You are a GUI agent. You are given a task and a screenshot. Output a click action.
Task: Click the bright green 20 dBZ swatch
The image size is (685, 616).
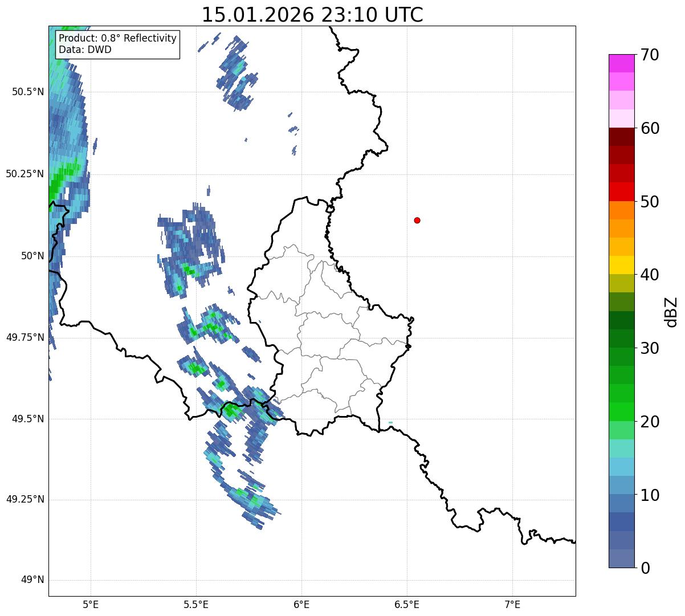coord(622,412)
